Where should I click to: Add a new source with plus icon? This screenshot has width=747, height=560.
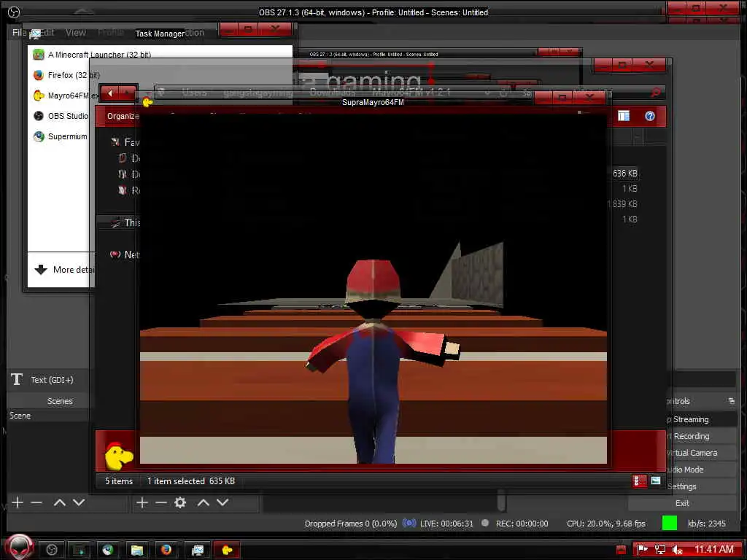(142, 502)
